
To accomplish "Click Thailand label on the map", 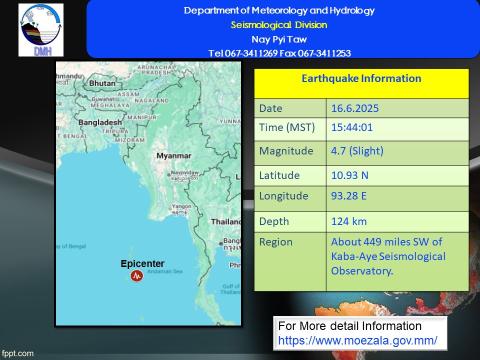I will (226, 222).
